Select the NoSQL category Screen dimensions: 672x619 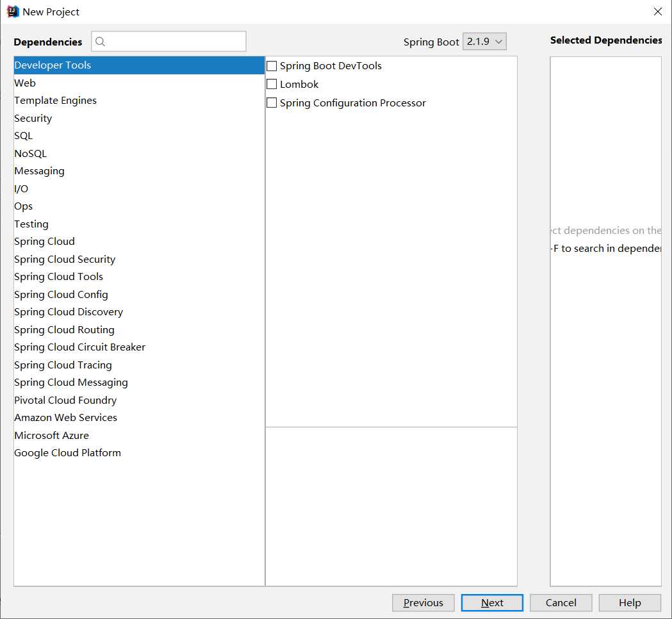click(139, 153)
